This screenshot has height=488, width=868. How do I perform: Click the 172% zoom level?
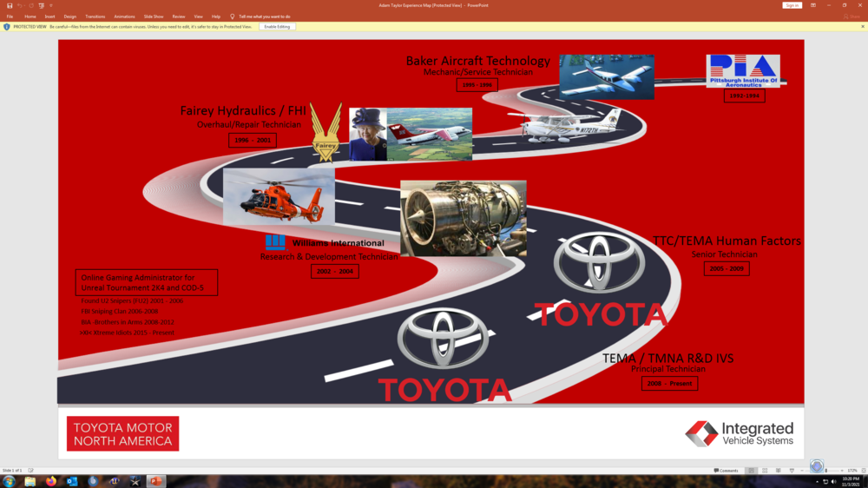click(x=852, y=471)
